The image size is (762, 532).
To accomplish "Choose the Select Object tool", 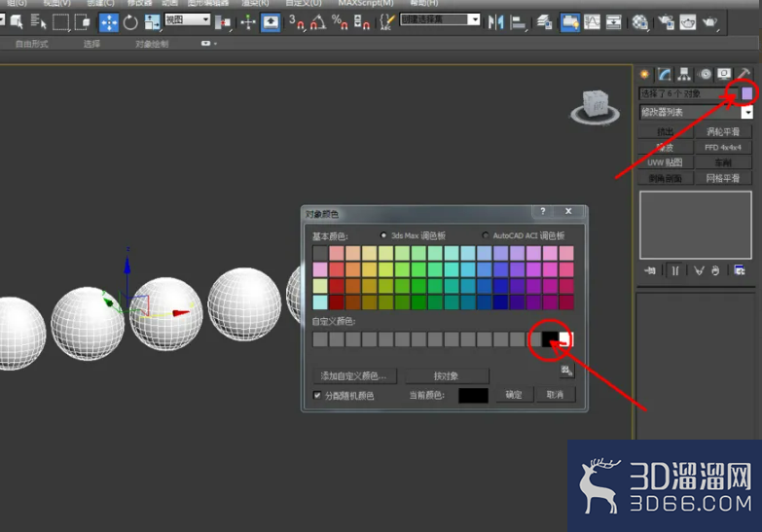I will pyautogui.click(x=17, y=22).
